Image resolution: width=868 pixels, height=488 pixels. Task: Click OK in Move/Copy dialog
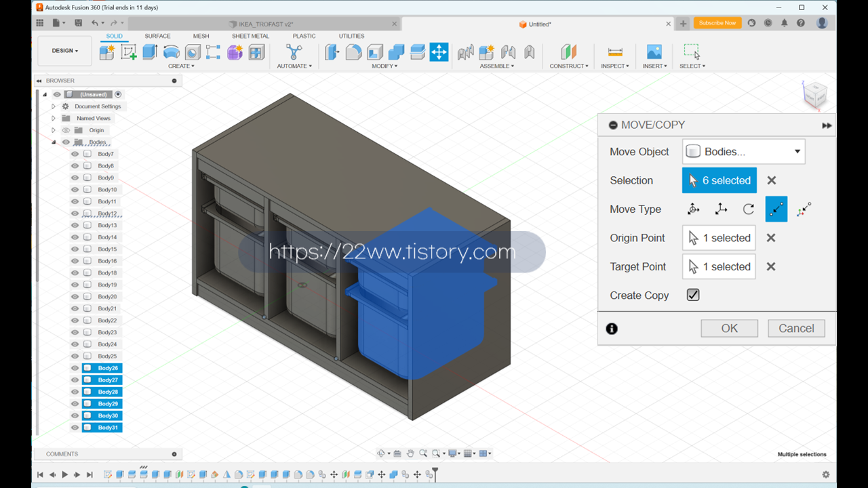tap(730, 329)
